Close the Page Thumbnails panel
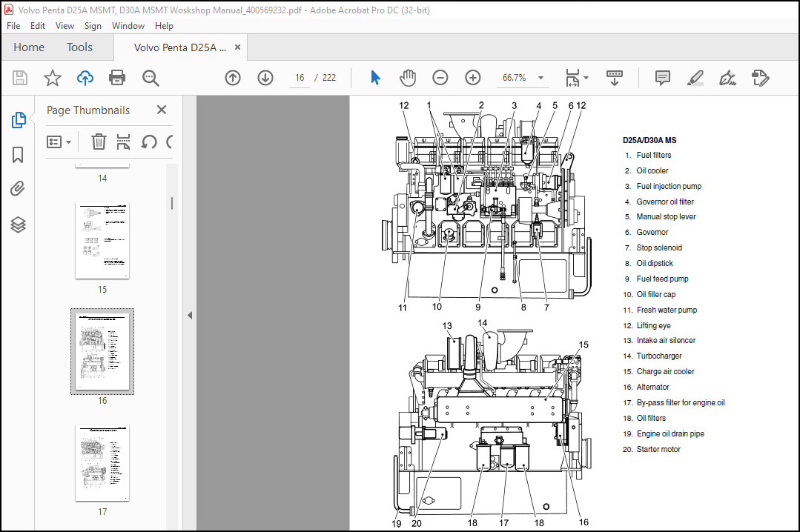Viewport: 800px width, 532px height. coord(162,110)
